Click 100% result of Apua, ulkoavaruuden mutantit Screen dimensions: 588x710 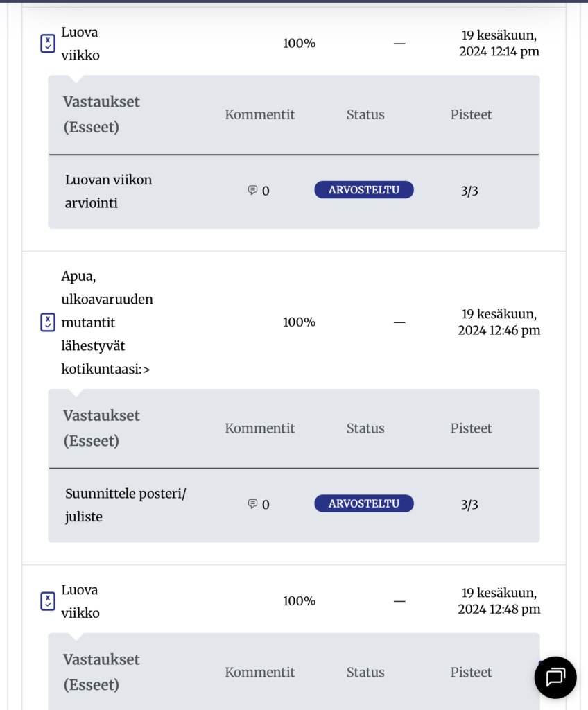[x=299, y=322]
